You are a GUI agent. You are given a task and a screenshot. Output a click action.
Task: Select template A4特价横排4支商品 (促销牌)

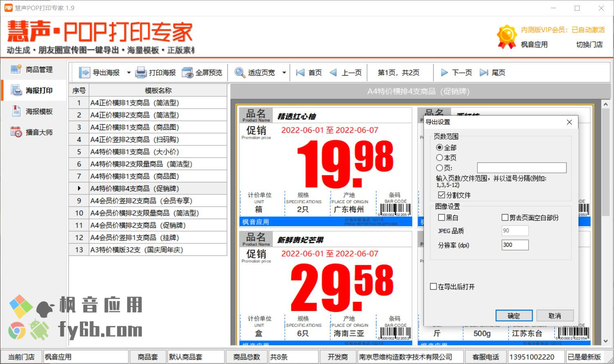pyautogui.click(x=158, y=189)
